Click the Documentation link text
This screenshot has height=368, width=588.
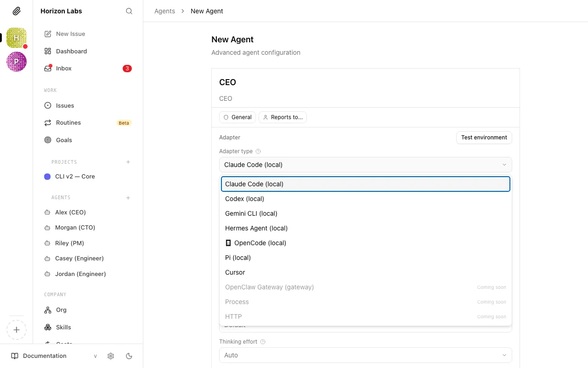click(x=45, y=356)
